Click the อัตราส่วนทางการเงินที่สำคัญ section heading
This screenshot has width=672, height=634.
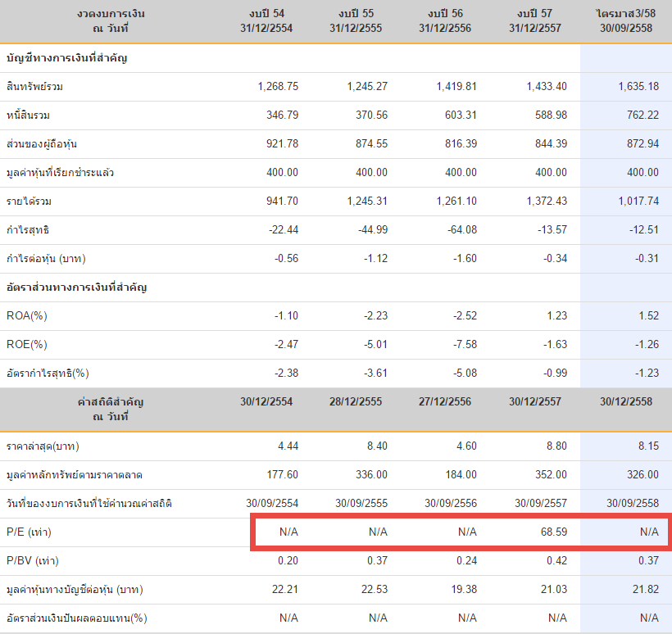pyautogui.click(x=77, y=287)
